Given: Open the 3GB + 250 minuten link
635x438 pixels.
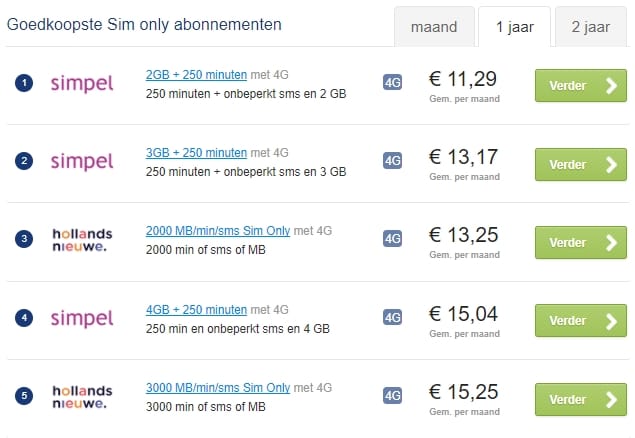Looking at the screenshot, I should click(x=196, y=153).
